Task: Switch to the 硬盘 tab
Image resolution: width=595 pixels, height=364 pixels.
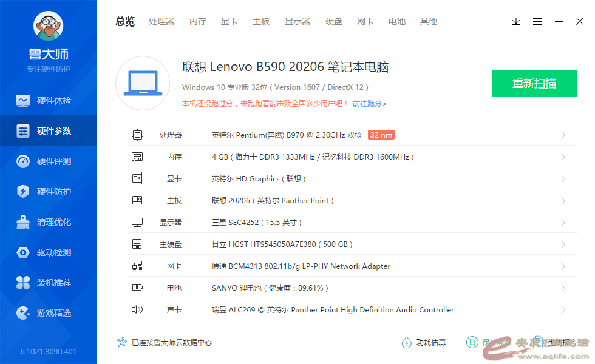Action: pyautogui.click(x=334, y=21)
